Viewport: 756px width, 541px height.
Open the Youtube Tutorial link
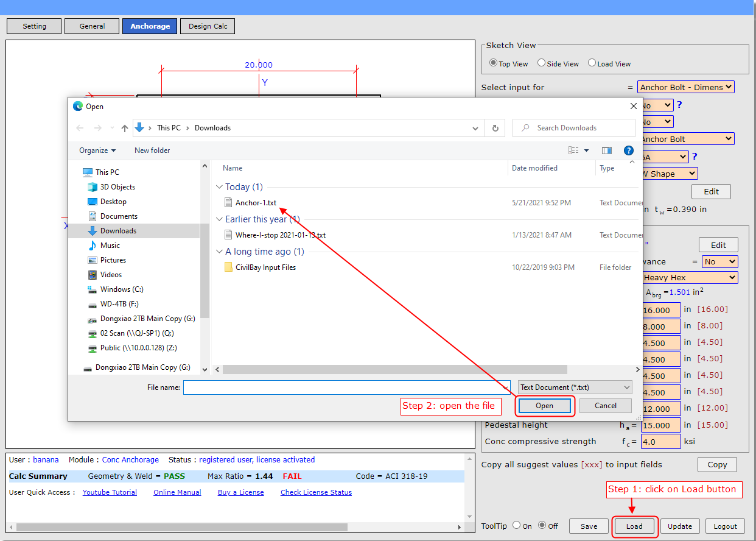click(x=110, y=492)
